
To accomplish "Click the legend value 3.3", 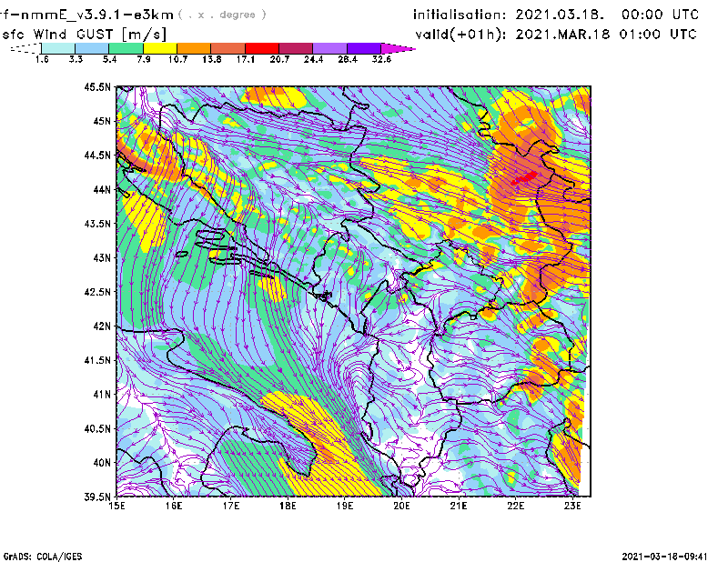I will [76, 59].
